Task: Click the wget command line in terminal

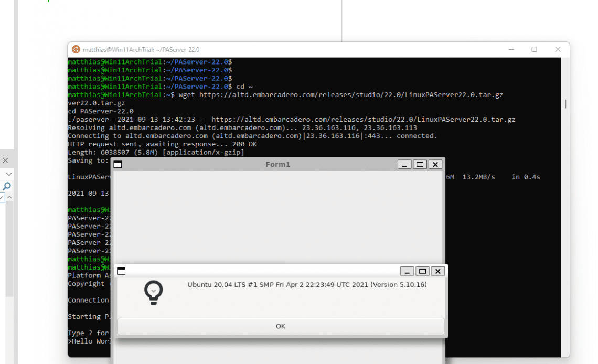Action: click(x=285, y=95)
